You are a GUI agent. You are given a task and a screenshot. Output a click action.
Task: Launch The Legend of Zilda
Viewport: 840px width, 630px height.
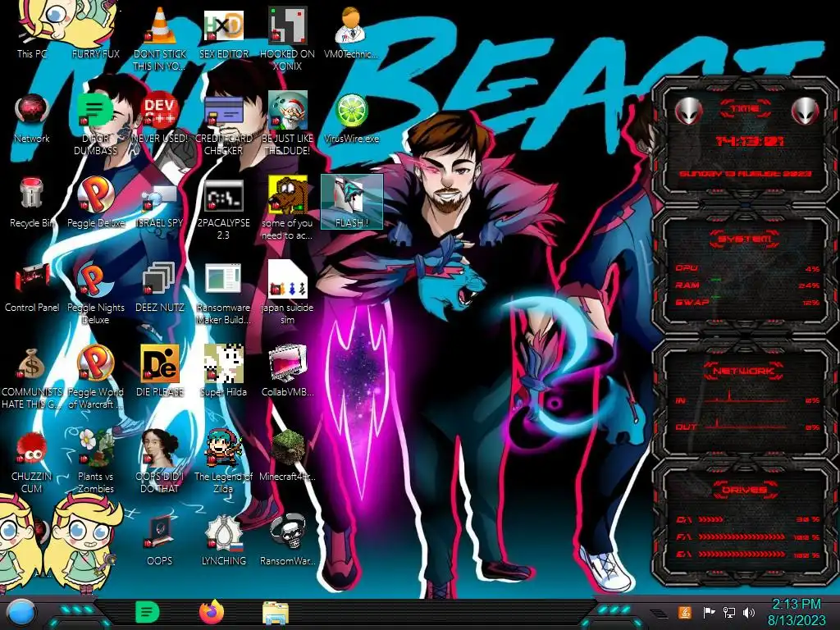(x=223, y=462)
